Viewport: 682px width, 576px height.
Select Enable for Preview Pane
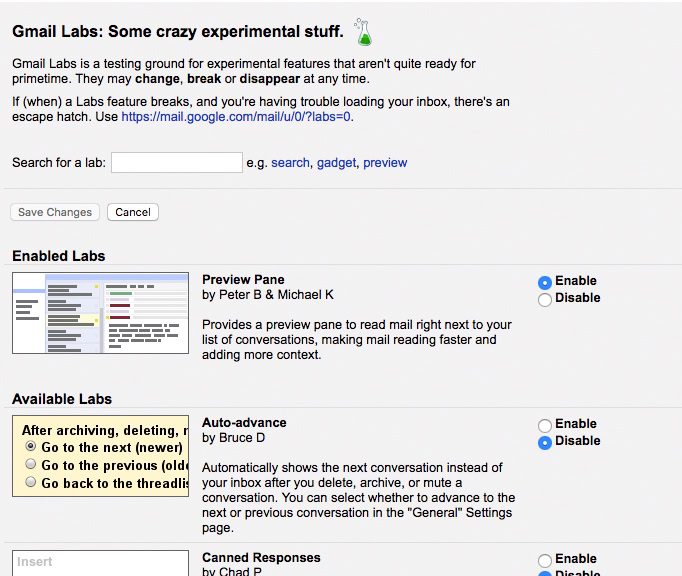tap(545, 282)
